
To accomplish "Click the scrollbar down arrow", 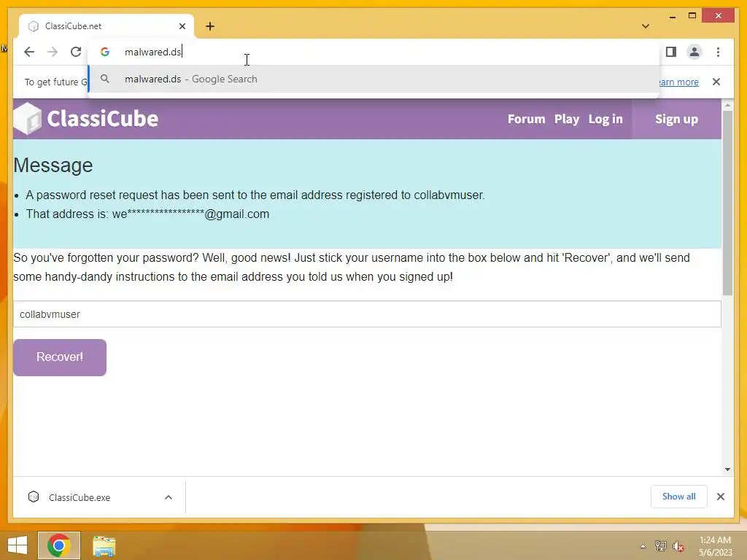I will 727,470.
